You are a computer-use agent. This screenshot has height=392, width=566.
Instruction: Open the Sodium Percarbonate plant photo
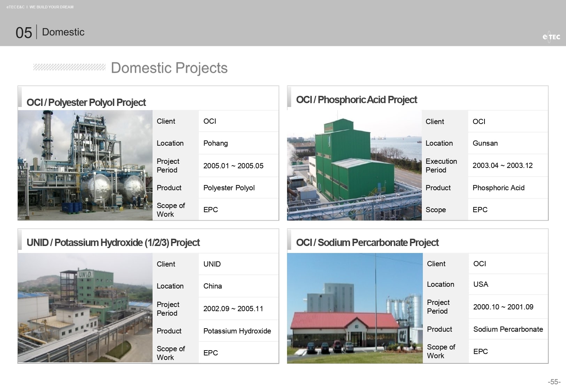click(x=355, y=308)
